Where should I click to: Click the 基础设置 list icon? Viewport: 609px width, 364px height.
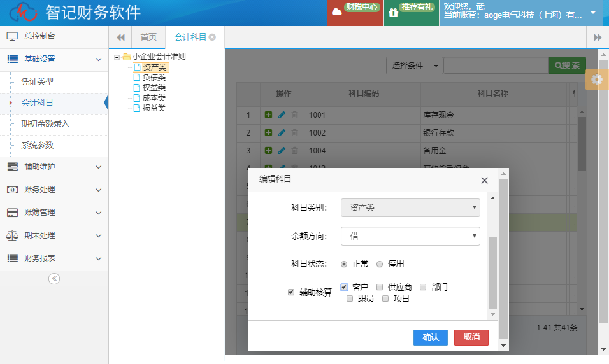[x=13, y=59]
